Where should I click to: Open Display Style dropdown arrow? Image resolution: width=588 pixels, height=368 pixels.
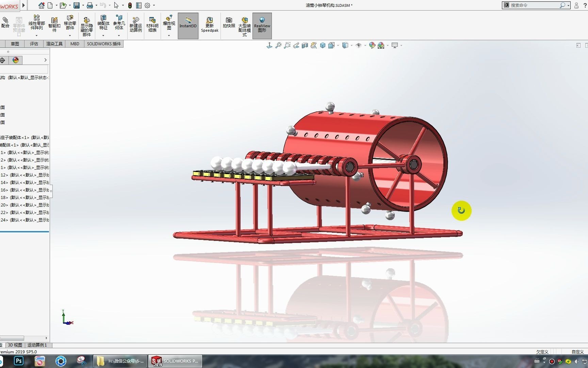[352, 45]
